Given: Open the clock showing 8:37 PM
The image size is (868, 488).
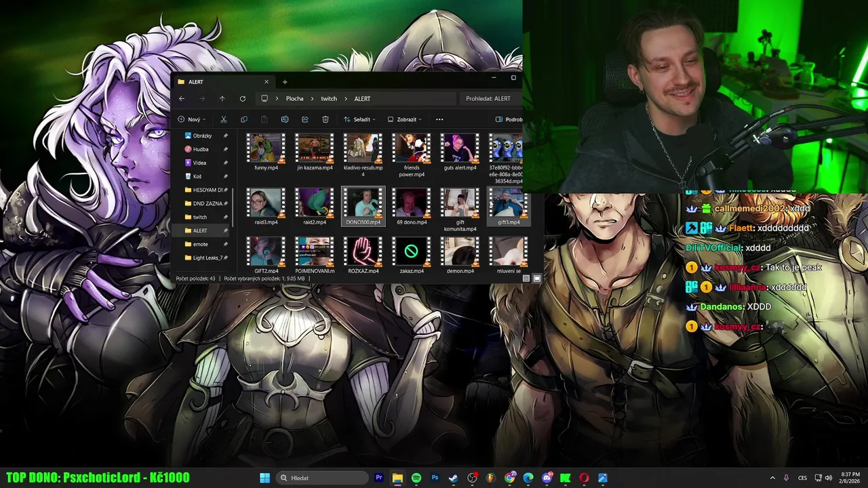Looking at the screenshot, I should [850, 478].
